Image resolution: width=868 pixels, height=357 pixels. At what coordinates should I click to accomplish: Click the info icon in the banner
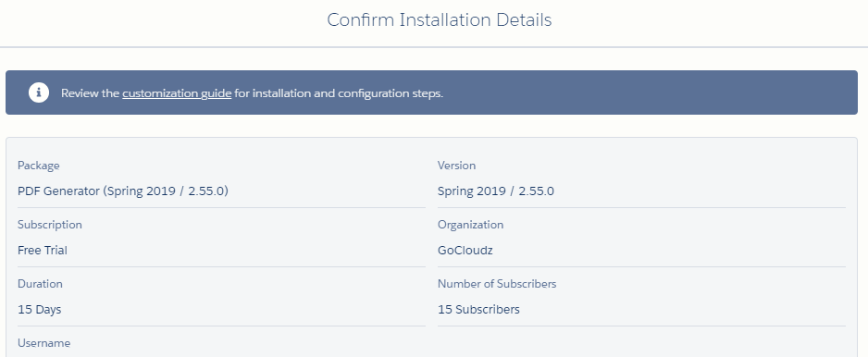pos(39,92)
